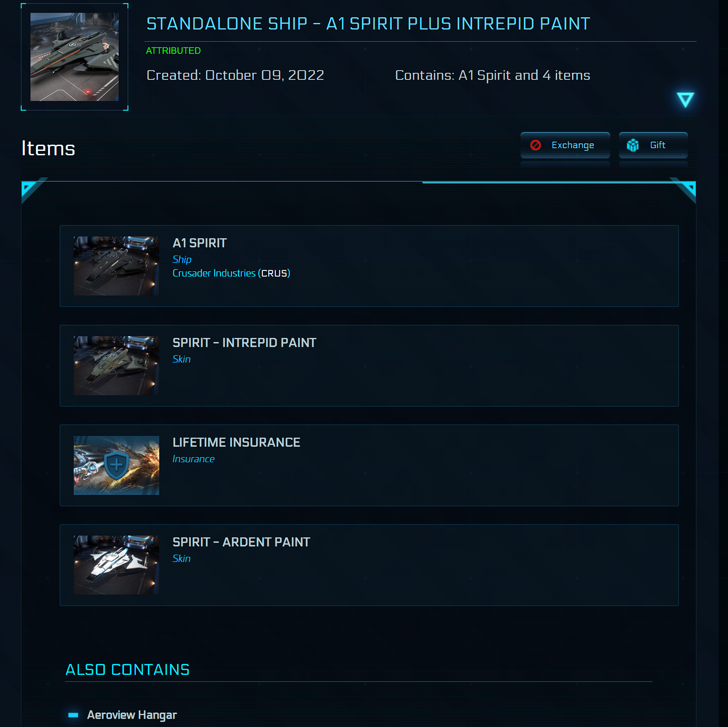
Task: Click the Lifetime Insurance item title
Action: (x=236, y=442)
